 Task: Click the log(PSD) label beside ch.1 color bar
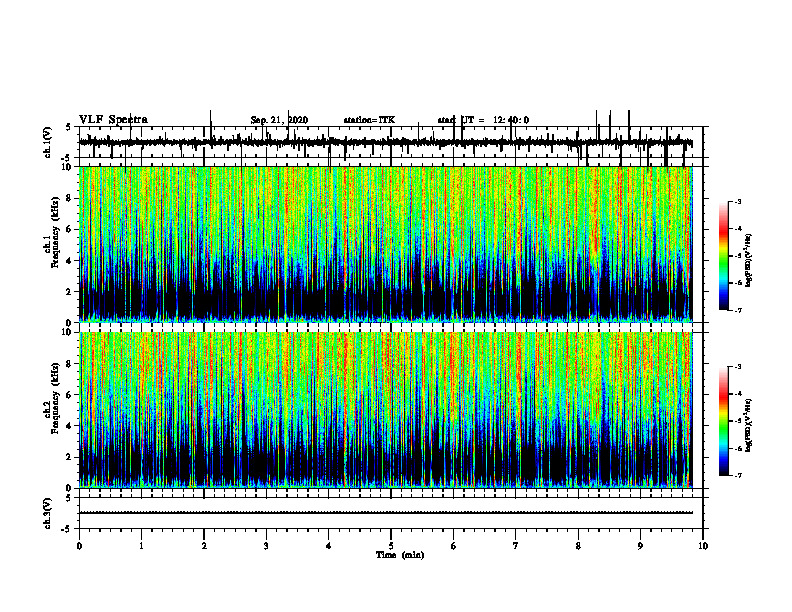pyautogui.click(x=749, y=260)
